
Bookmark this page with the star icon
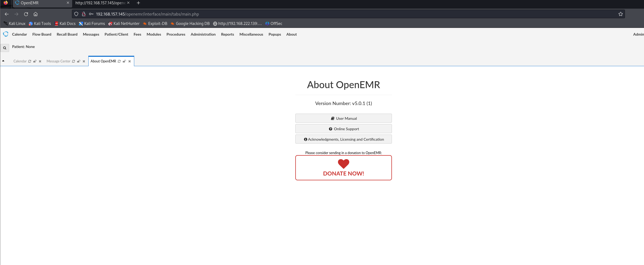(620, 14)
